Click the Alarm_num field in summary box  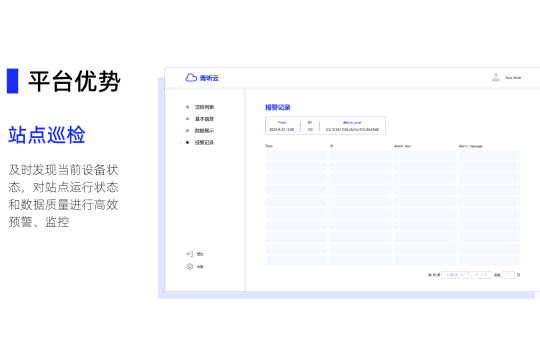point(352,126)
